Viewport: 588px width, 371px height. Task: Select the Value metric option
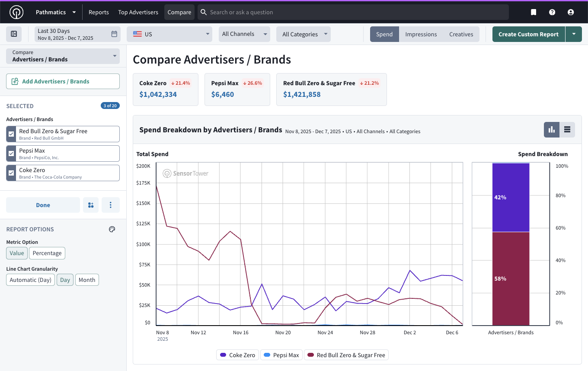tap(17, 253)
